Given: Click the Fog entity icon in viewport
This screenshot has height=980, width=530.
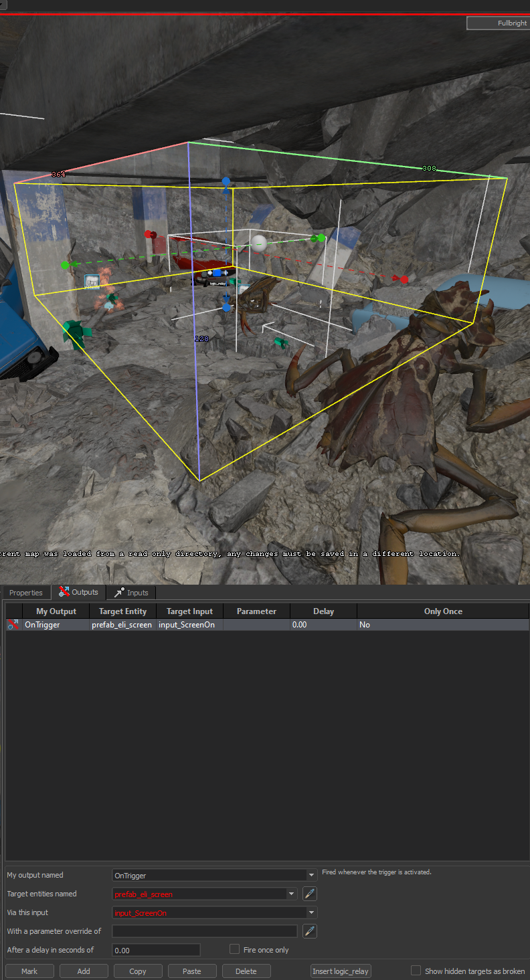Looking at the screenshot, I should pos(92,282).
